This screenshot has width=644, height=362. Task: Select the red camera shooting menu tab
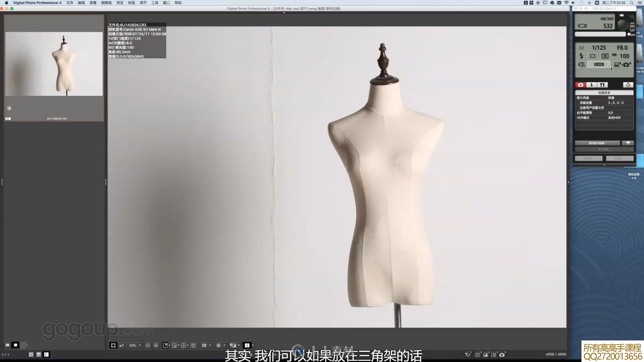click(581, 85)
